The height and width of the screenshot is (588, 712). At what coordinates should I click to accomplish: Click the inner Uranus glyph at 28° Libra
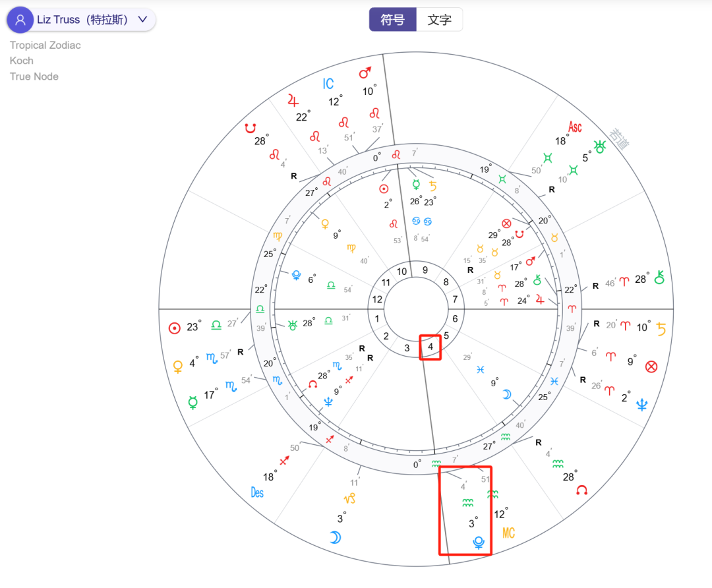pos(293,325)
